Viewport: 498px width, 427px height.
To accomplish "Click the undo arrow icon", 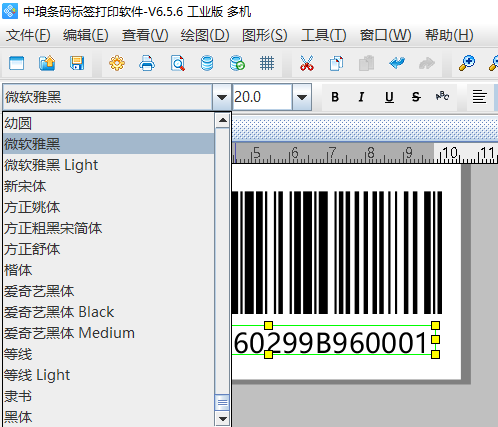I will [x=397, y=63].
